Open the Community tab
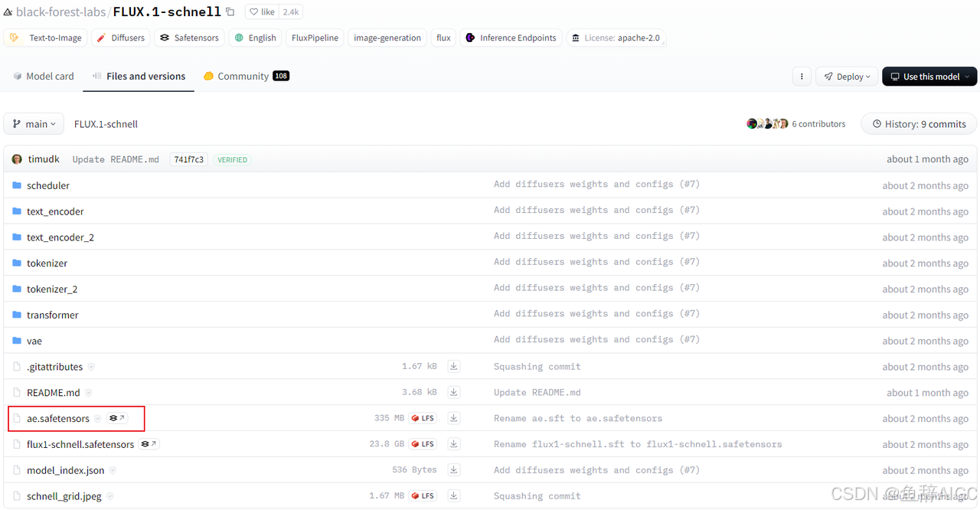The height and width of the screenshot is (510, 980). pos(246,76)
